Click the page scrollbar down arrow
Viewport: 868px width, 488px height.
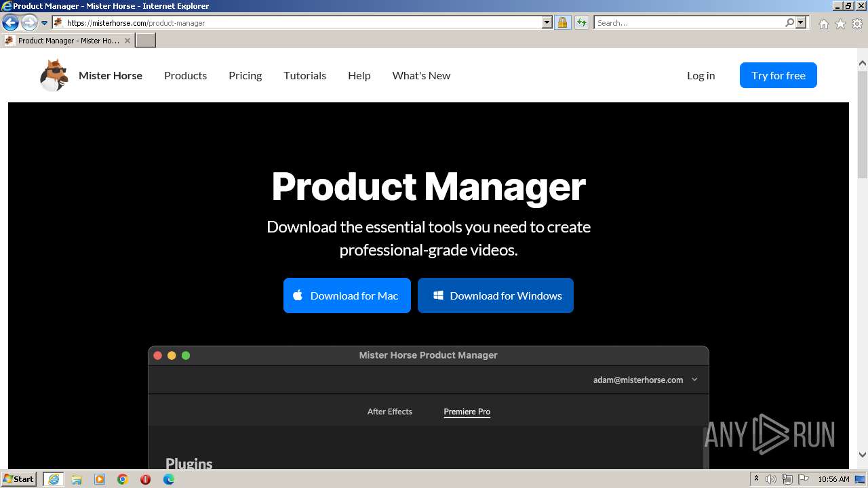point(863,455)
